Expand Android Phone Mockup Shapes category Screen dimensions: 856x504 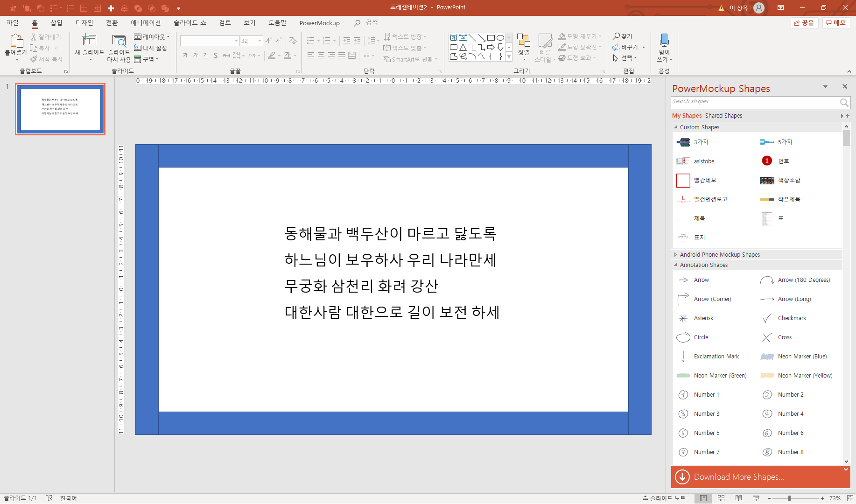(x=675, y=254)
